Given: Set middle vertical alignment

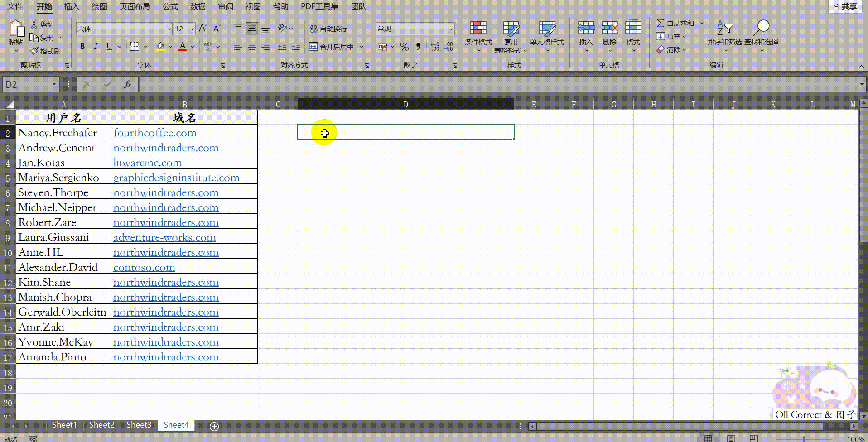Looking at the screenshot, I should 251,29.
